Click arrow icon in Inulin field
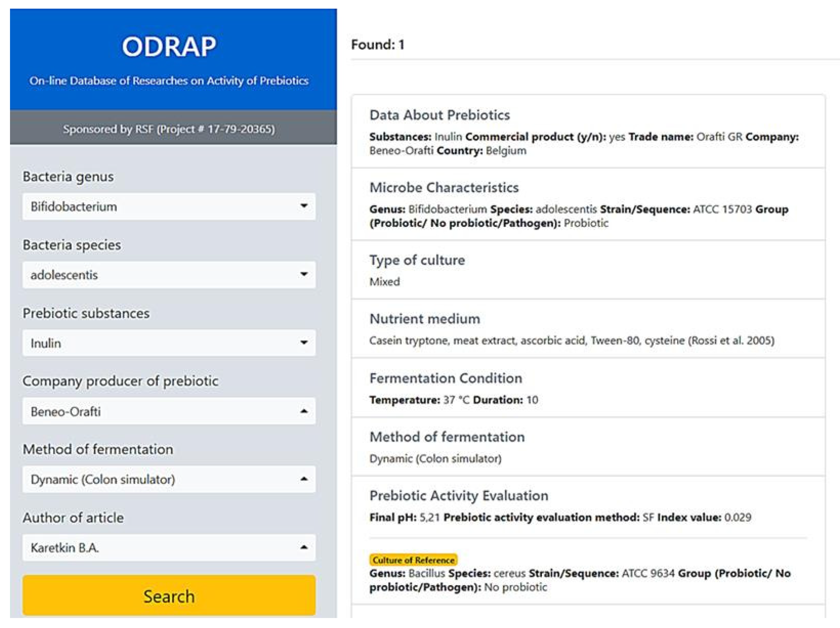The height and width of the screenshot is (628, 840). (304, 343)
